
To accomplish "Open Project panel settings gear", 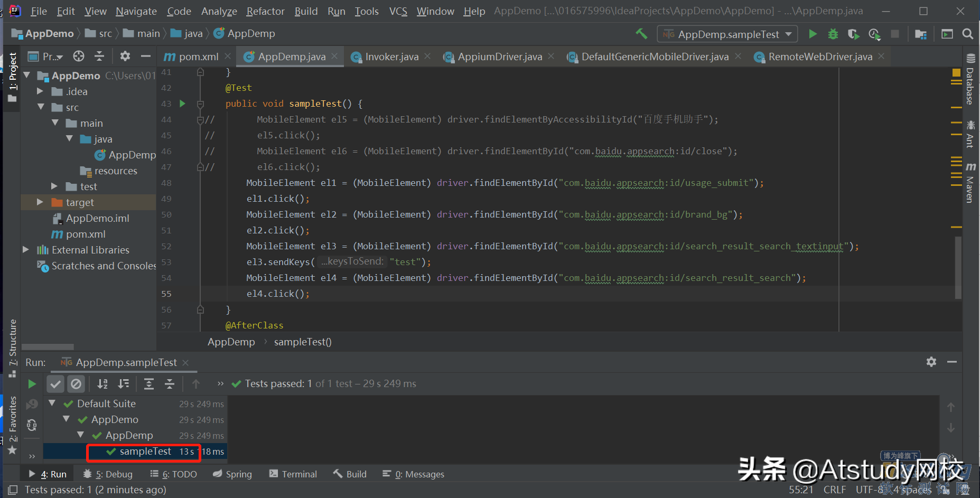I will 125,56.
